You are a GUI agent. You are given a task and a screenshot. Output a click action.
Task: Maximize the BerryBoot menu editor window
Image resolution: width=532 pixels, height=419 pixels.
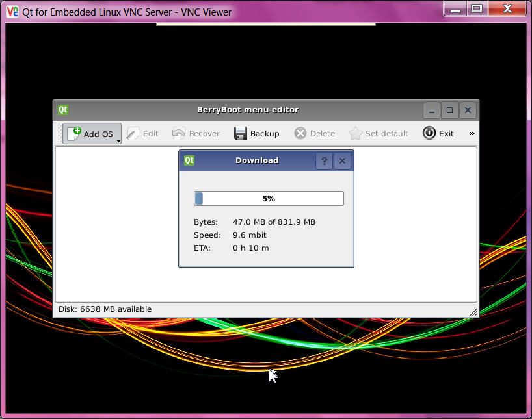pyautogui.click(x=449, y=110)
